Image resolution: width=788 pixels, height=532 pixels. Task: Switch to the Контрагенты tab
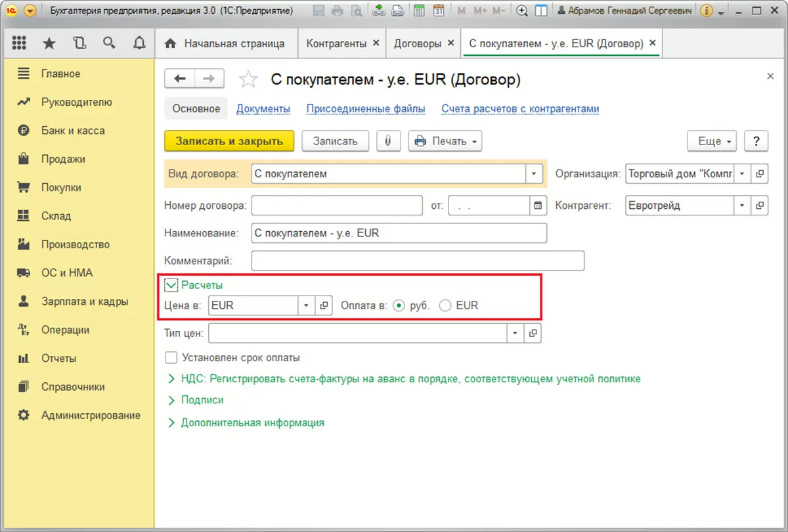pyautogui.click(x=336, y=43)
